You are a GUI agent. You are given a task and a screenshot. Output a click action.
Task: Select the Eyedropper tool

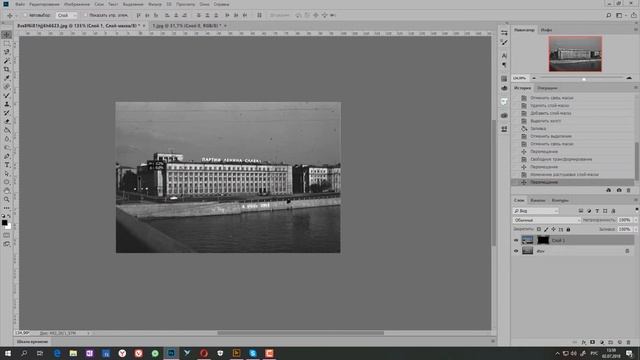tap(7, 78)
